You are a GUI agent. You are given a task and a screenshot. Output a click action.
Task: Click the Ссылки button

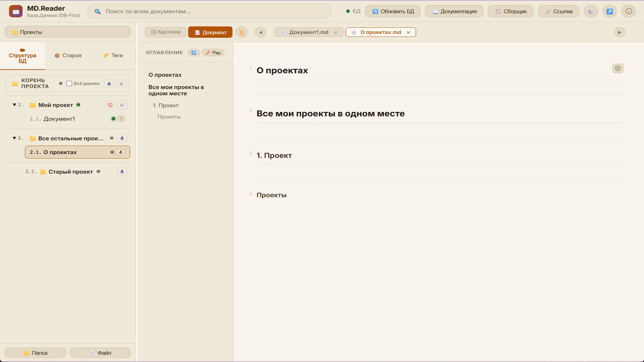tap(558, 11)
